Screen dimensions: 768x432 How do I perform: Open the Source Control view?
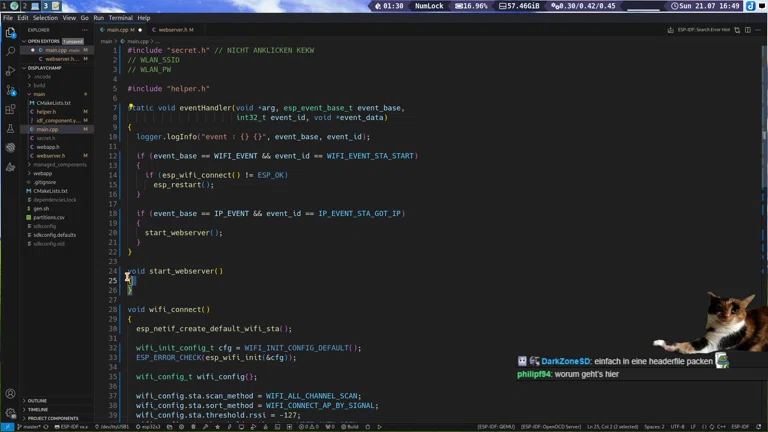click(10, 91)
